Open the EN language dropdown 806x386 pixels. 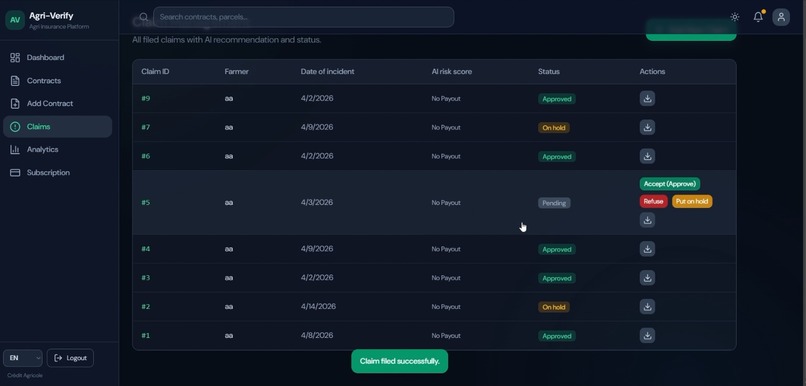click(23, 358)
